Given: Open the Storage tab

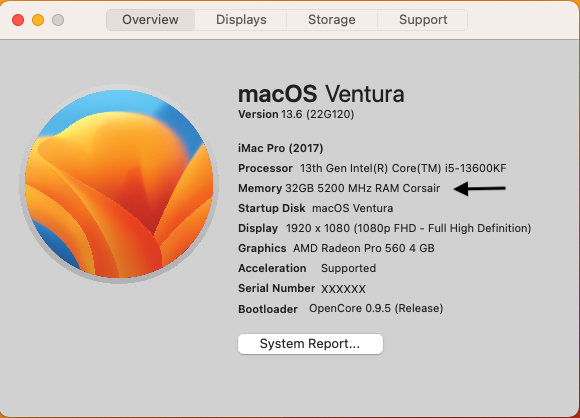Looking at the screenshot, I should (332, 20).
